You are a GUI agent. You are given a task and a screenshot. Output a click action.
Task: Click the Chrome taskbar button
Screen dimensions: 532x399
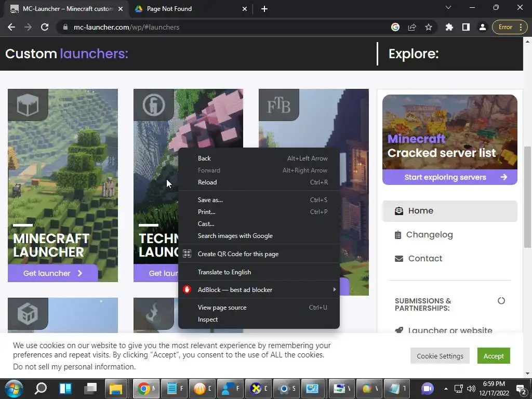coord(146,389)
